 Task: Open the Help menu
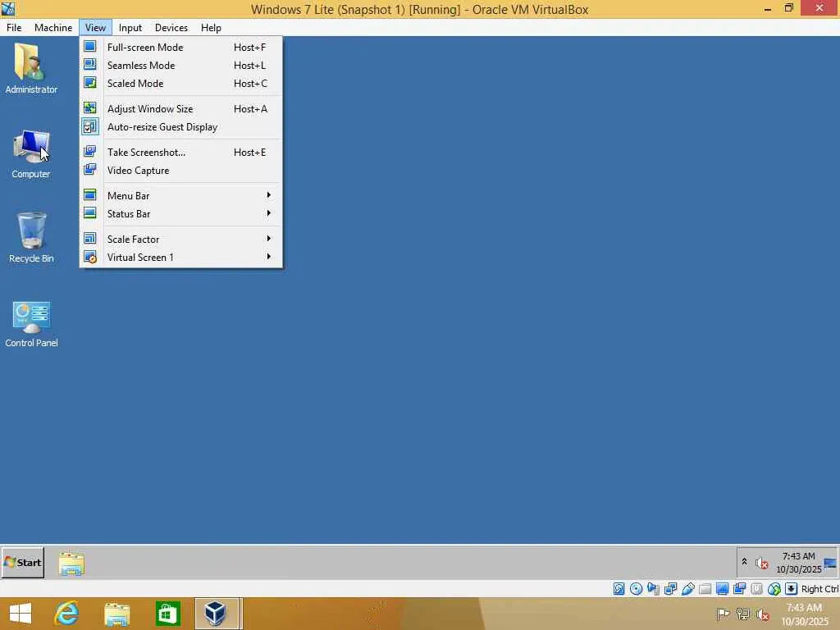point(211,28)
